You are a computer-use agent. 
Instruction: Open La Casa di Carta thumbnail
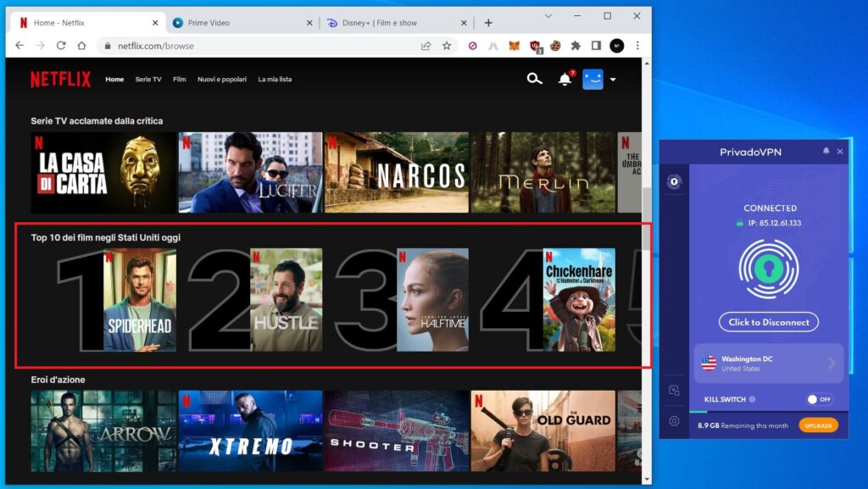(103, 172)
